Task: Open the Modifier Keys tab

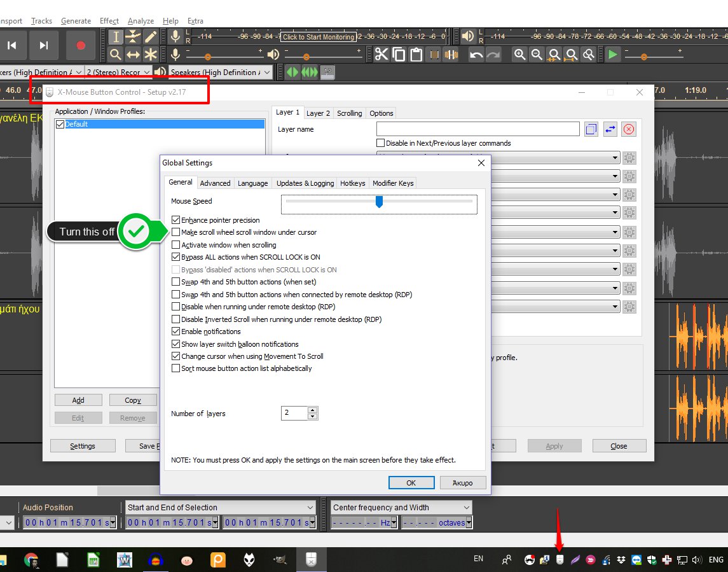Action: click(393, 183)
